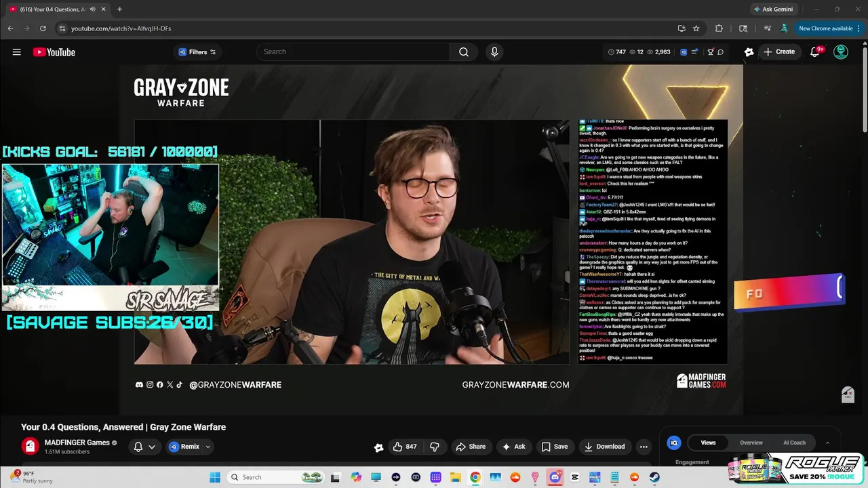Save the video to playlist

555,447
